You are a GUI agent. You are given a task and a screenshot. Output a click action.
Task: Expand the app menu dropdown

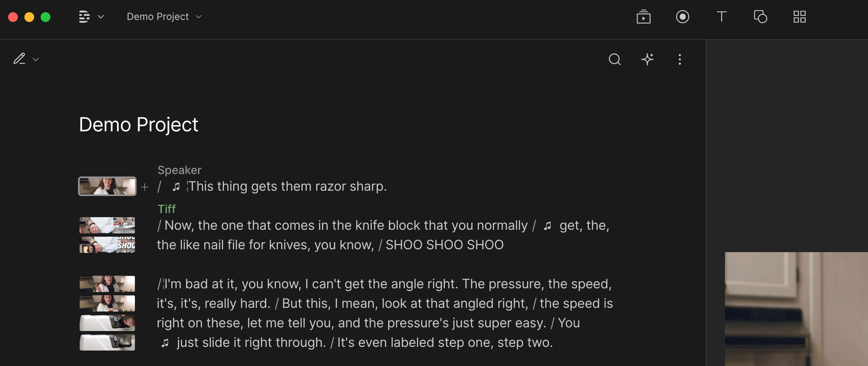[x=91, y=17]
